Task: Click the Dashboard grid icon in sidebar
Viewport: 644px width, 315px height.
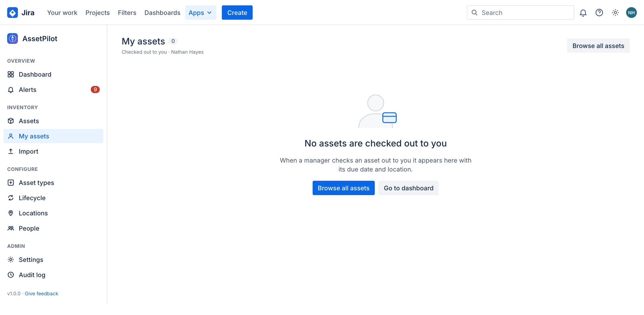Action: pyautogui.click(x=11, y=74)
